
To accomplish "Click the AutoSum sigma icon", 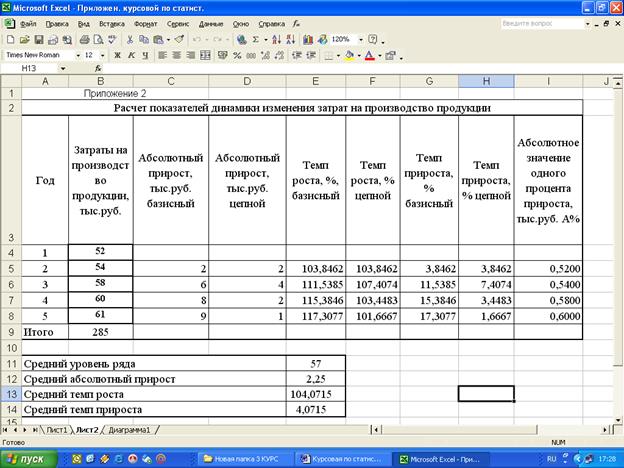I will pos(257,39).
